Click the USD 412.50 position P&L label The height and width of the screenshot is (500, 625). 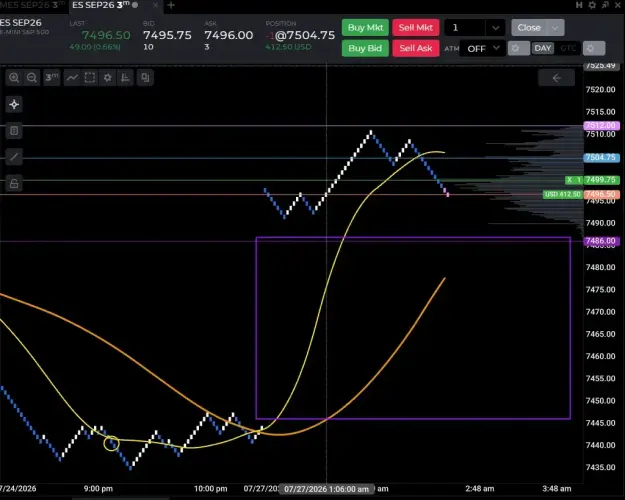tap(563, 195)
